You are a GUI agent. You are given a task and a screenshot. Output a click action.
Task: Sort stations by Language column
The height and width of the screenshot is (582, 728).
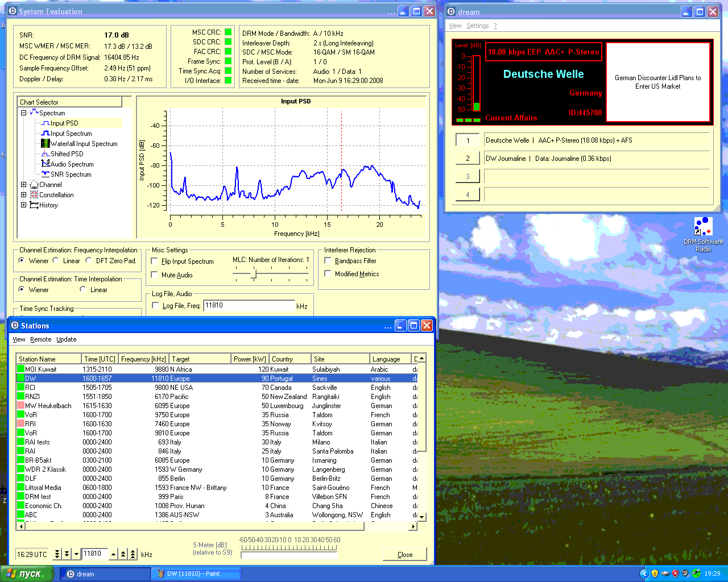click(390, 359)
